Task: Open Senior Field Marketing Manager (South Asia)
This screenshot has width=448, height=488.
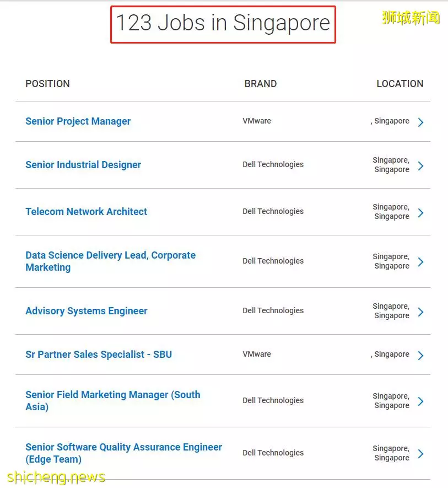Action: pyautogui.click(x=113, y=401)
